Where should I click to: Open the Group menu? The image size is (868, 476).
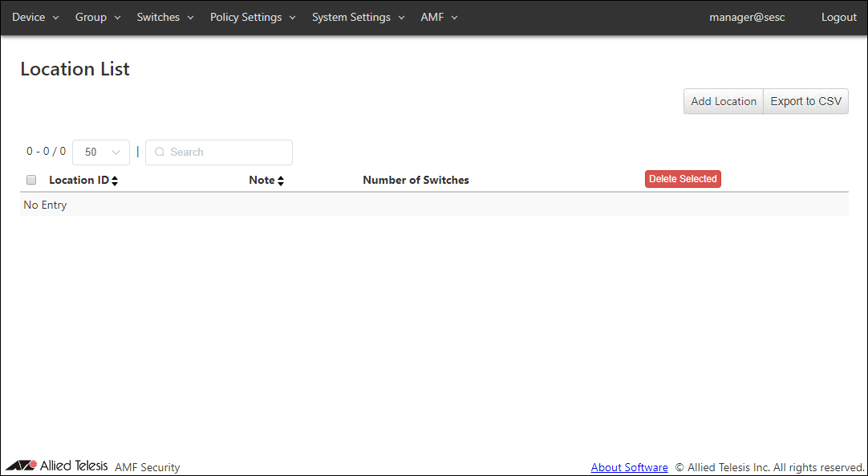pyautogui.click(x=98, y=18)
